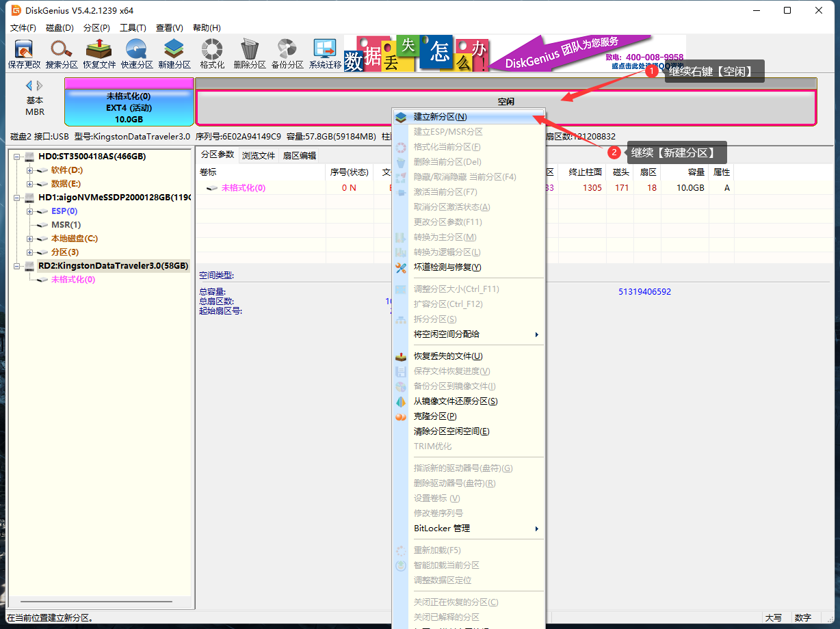Switch to the 扇区编辑 tab
840x629 pixels.
[300, 155]
